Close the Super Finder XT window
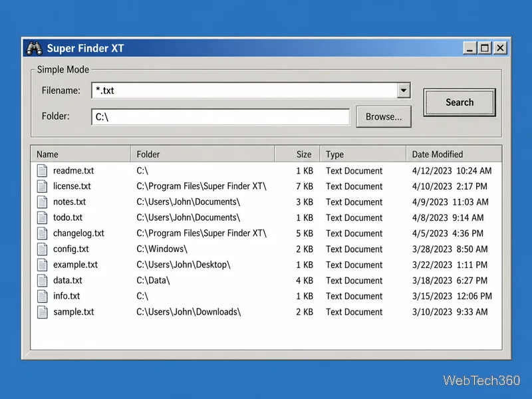532x399 pixels. 500,48
